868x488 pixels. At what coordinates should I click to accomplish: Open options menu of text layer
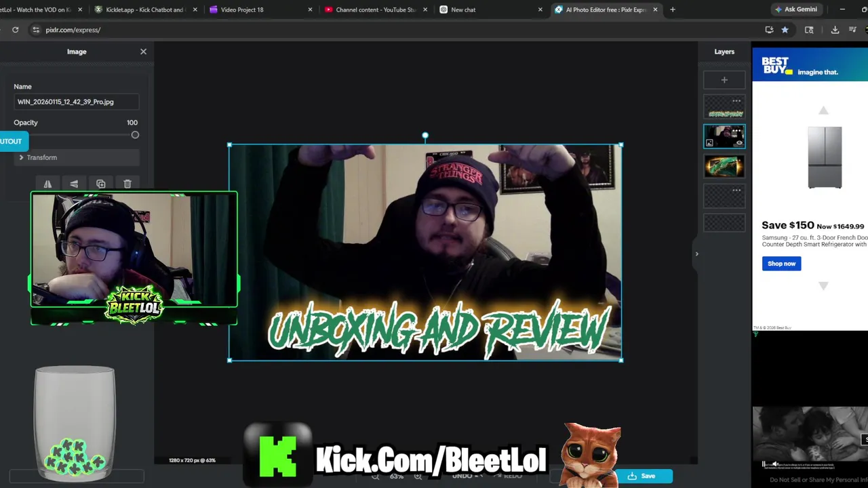pyautogui.click(x=736, y=101)
